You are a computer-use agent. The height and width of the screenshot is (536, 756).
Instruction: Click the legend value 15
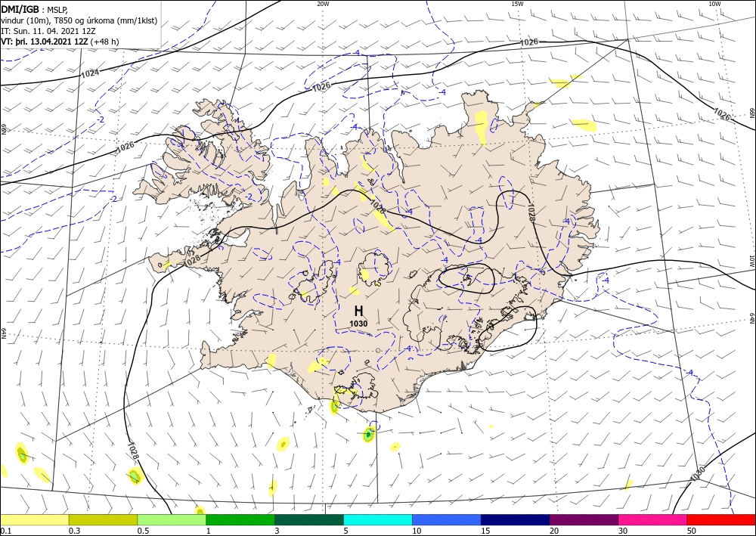click(485, 531)
